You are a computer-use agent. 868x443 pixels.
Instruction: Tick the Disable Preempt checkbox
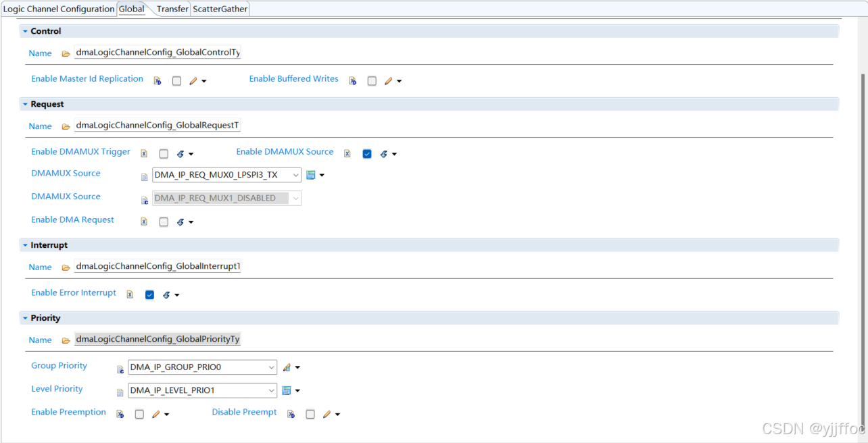(x=310, y=415)
